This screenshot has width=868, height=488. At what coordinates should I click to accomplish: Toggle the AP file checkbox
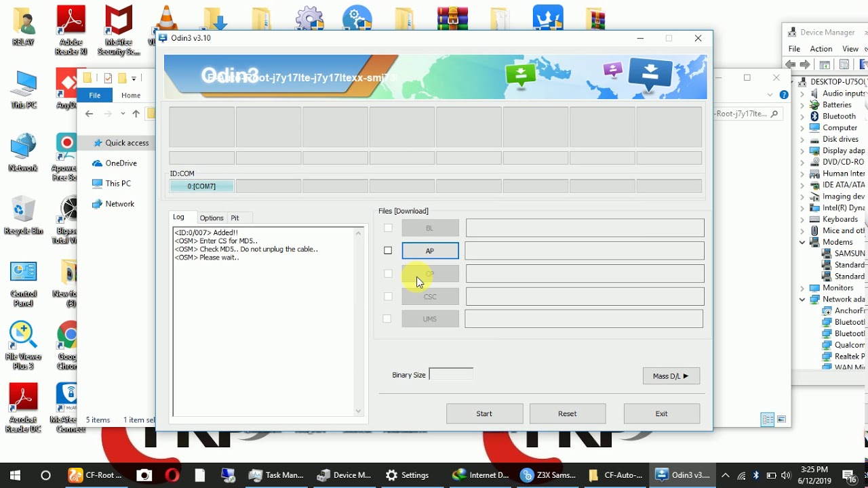click(388, 251)
